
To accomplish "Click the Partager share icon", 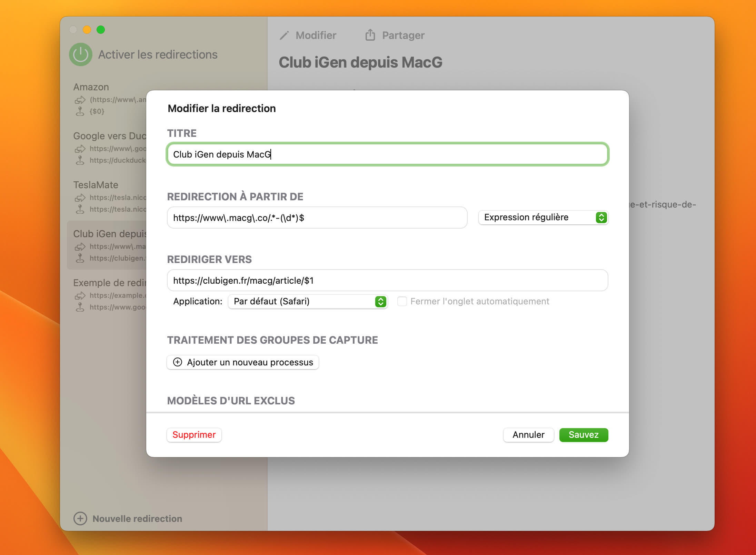I will (370, 35).
